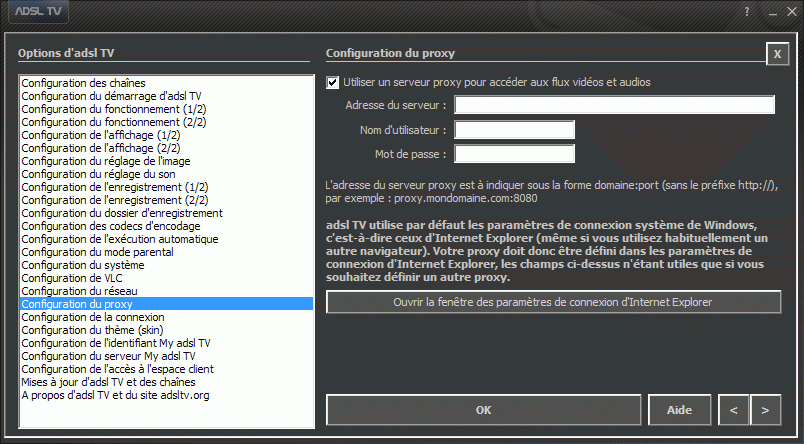Viewport: 804px width, 444px height.
Task: Open Configuration du mode parental
Action: coord(97,252)
